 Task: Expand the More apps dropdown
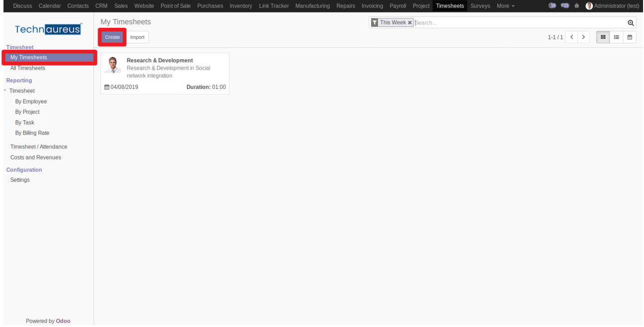tap(505, 6)
